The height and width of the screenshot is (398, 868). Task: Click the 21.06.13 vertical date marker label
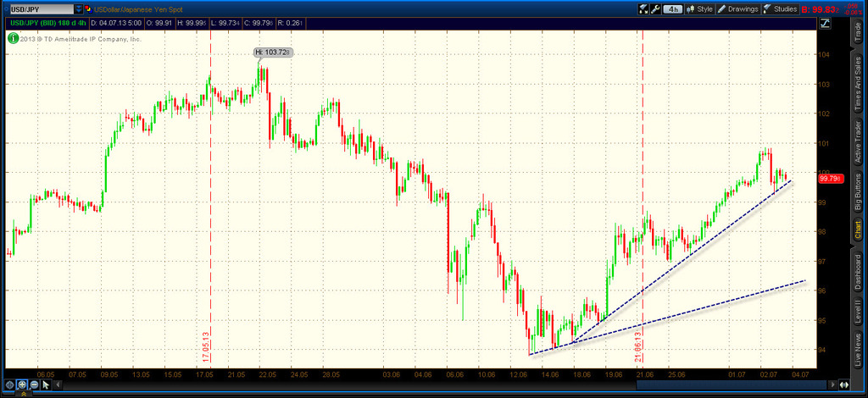(x=637, y=346)
